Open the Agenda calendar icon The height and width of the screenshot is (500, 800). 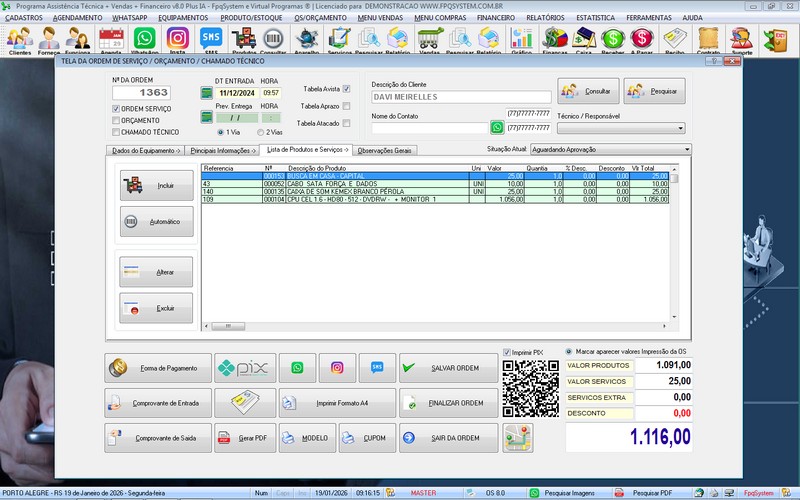pos(111,40)
